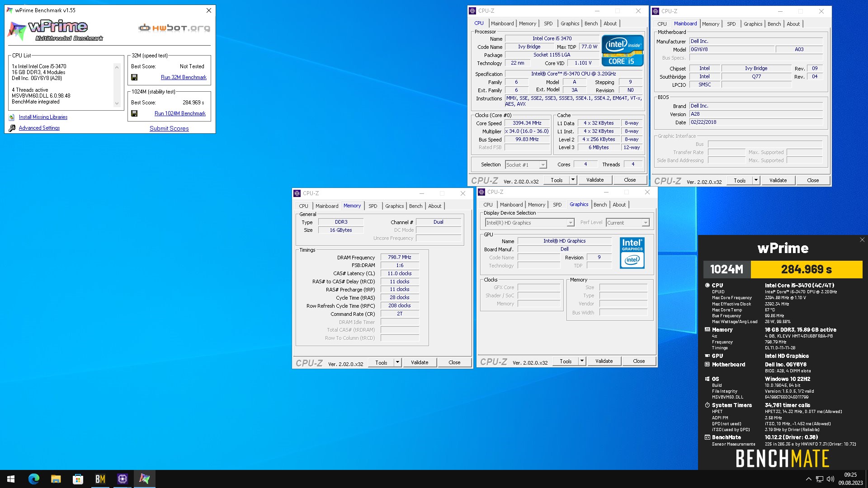Open network status tray icon
The height and width of the screenshot is (488, 868).
pyautogui.click(x=819, y=479)
